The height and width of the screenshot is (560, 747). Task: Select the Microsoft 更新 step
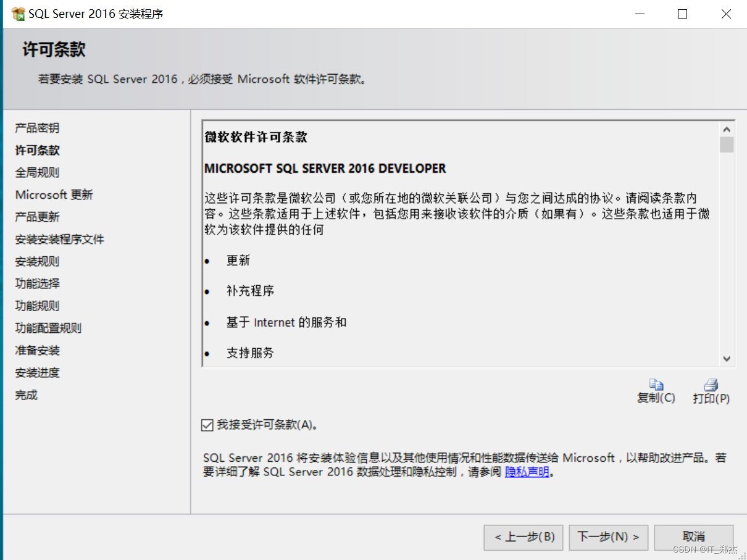click(54, 195)
